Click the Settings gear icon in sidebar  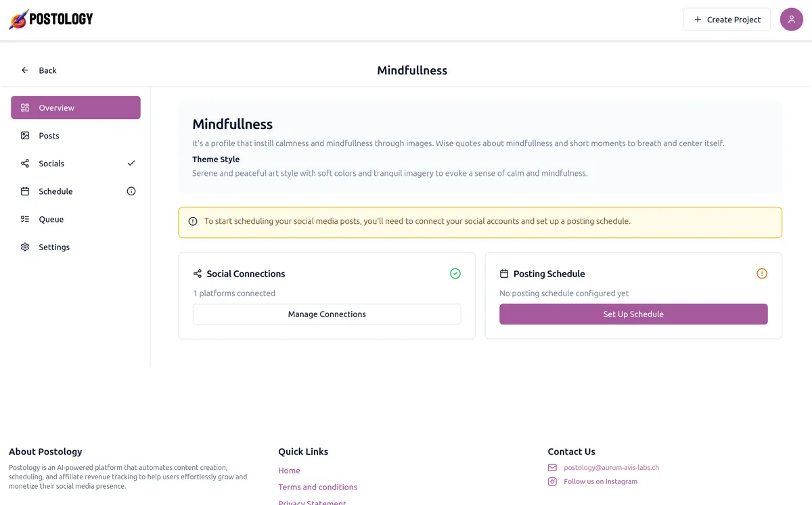click(26, 246)
